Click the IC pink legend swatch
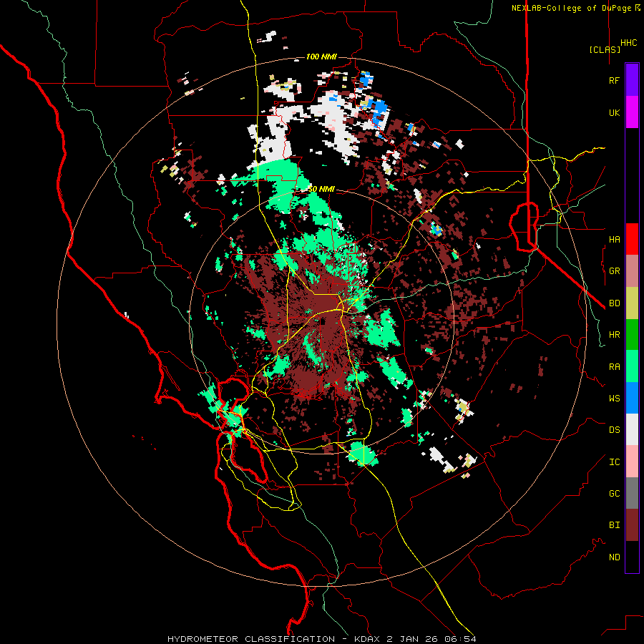 632,462
